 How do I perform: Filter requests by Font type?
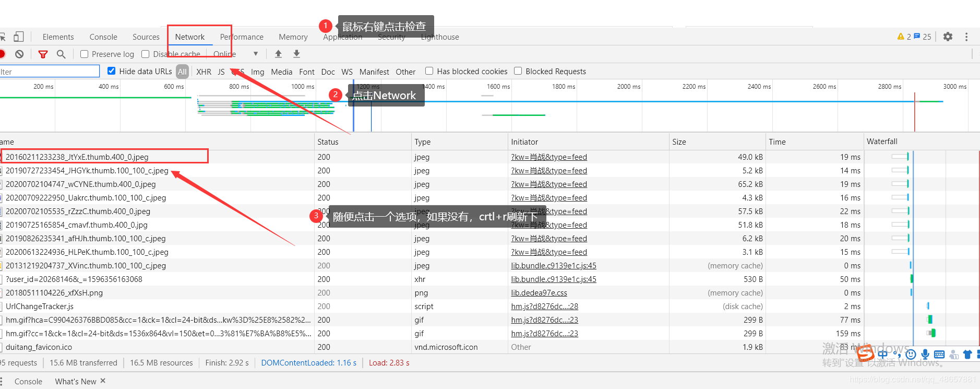(307, 72)
